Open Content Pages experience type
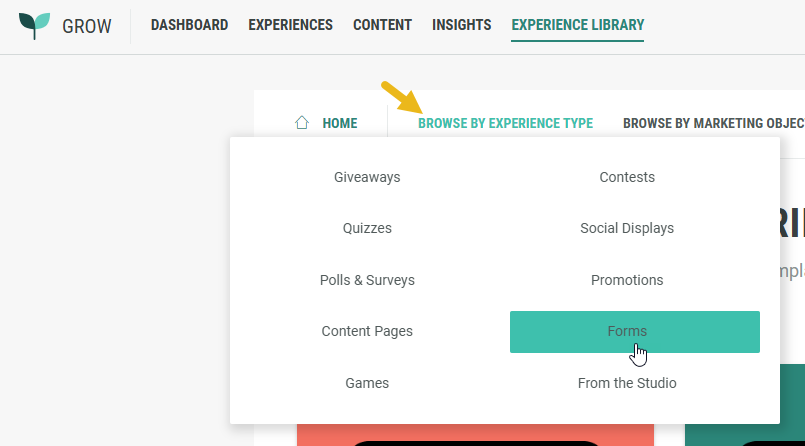The width and height of the screenshot is (805, 446). tap(367, 331)
